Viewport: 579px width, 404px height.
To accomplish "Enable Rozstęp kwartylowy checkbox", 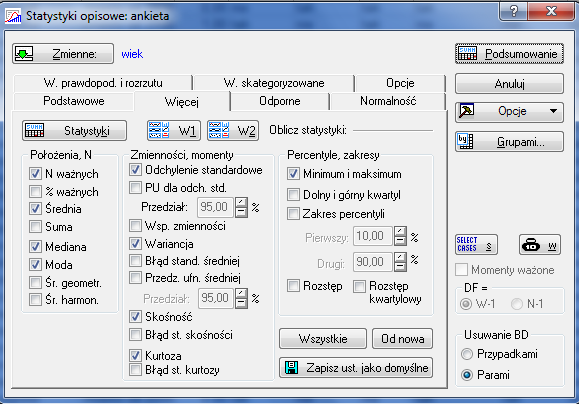I will pyautogui.click(x=359, y=287).
